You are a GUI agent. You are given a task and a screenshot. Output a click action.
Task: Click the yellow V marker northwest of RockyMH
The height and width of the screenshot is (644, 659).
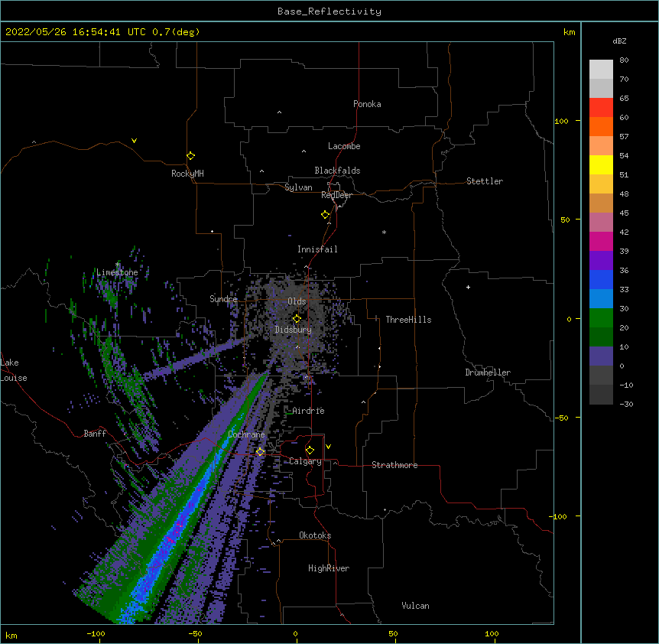(134, 141)
